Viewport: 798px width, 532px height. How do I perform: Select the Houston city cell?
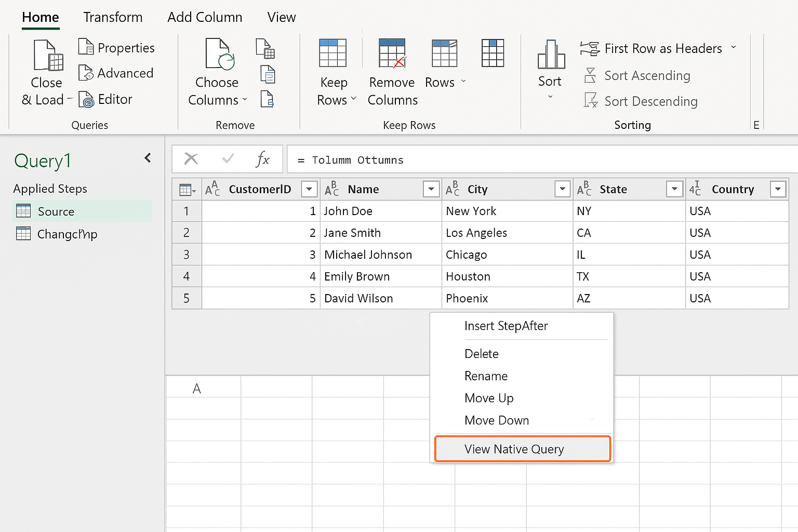tap(507, 276)
